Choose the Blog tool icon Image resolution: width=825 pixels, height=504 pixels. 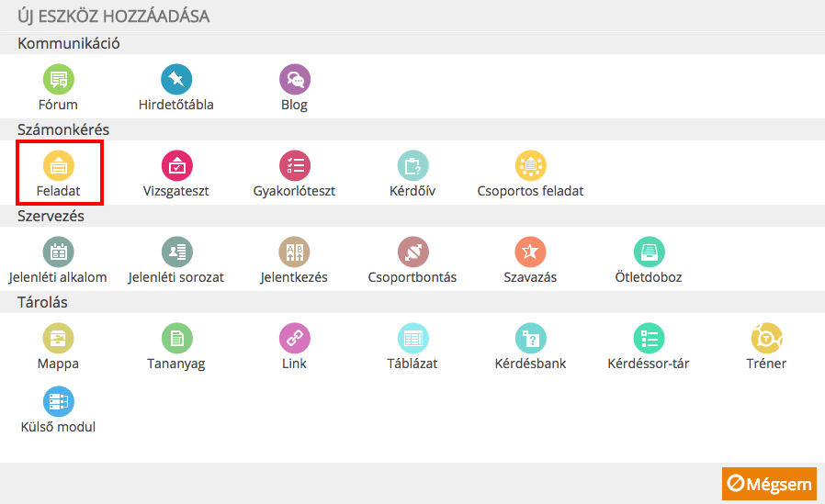295,79
